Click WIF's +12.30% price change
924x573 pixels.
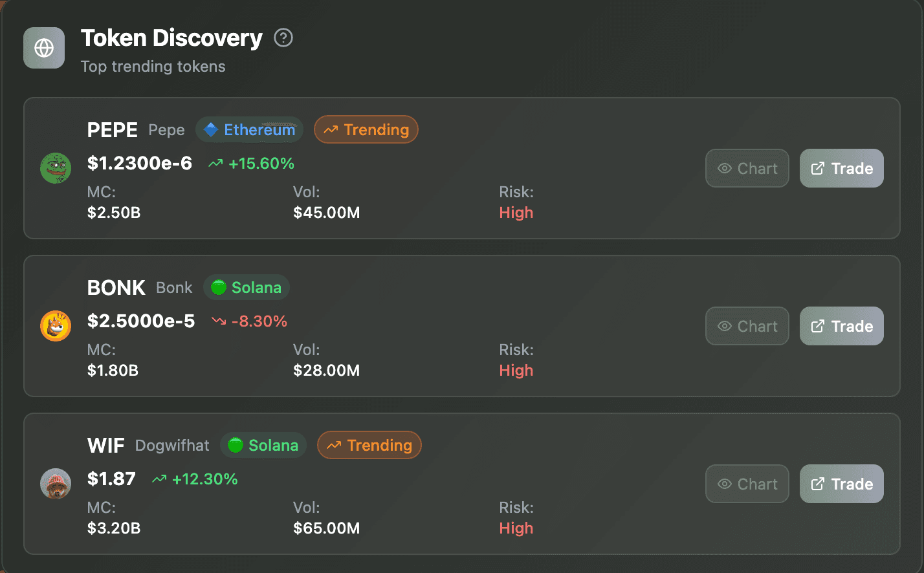[195, 479]
